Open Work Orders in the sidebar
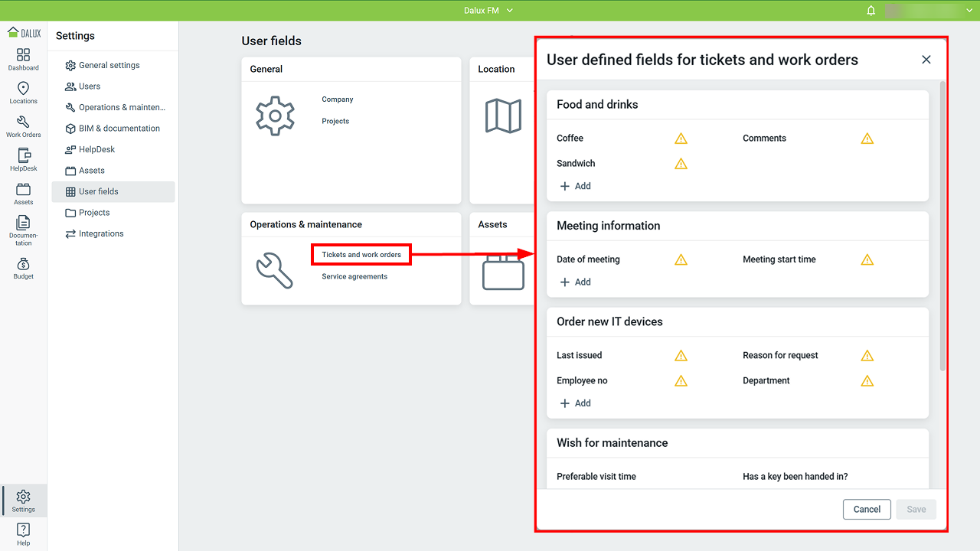Viewport: 980px width, 551px height. coord(23,126)
